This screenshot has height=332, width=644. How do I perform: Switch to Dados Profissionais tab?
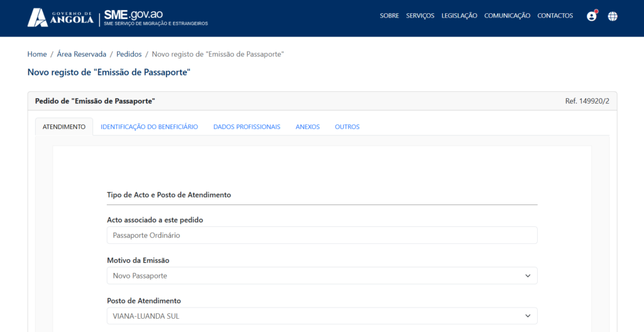point(247,127)
